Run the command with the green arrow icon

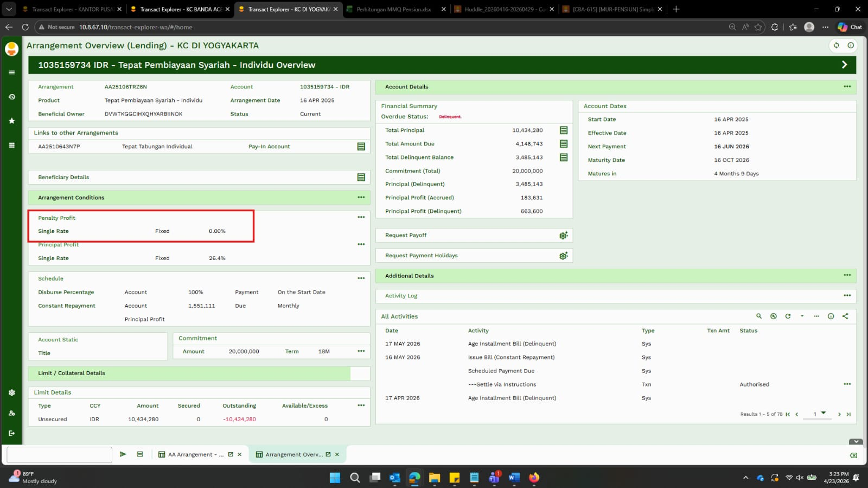[123, 454]
